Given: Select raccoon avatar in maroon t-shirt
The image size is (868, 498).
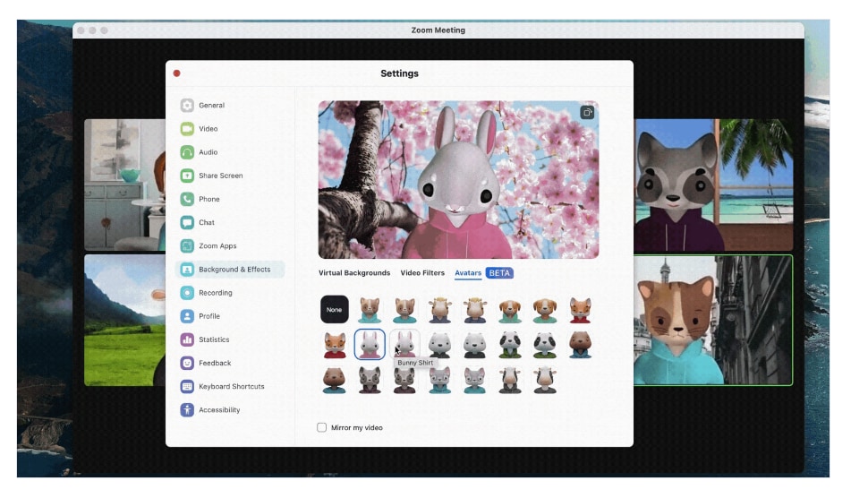Looking at the screenshot, I should click(x=404, y=380).
